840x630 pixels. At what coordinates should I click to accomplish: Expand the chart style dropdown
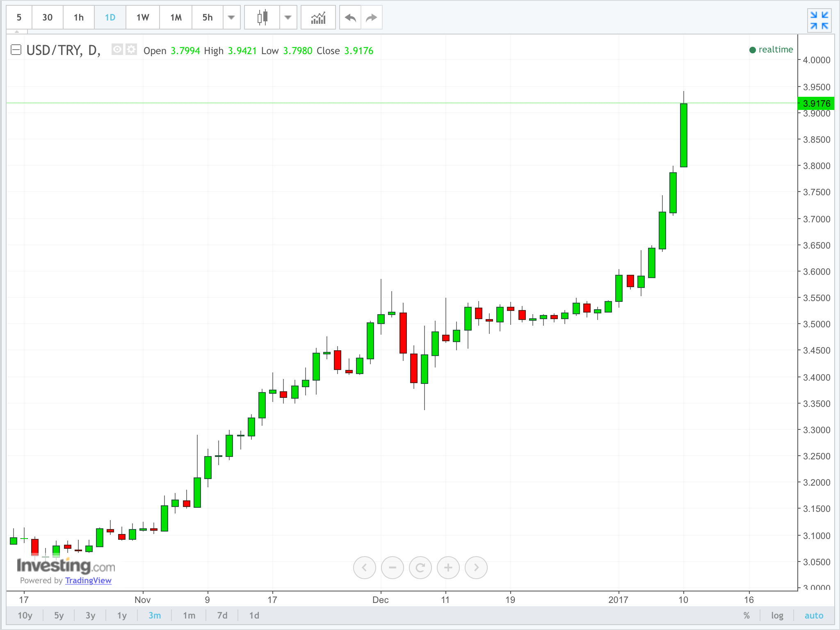pos(288,17)
